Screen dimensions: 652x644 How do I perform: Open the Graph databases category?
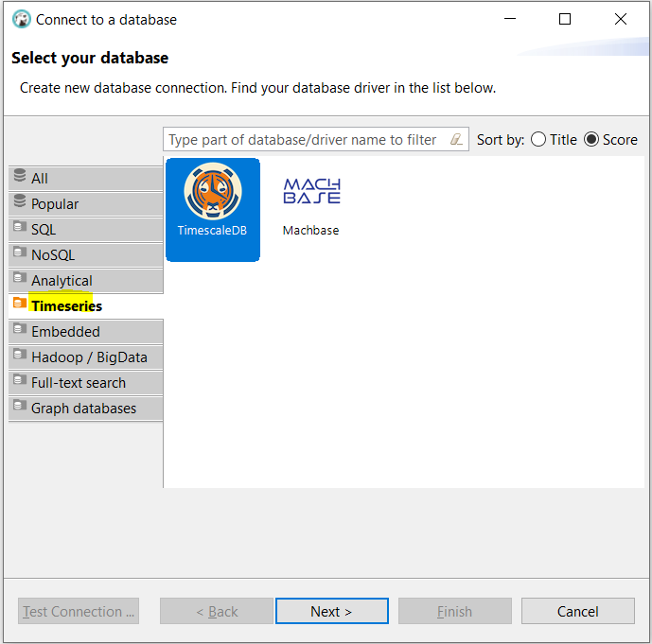[86, 409]
